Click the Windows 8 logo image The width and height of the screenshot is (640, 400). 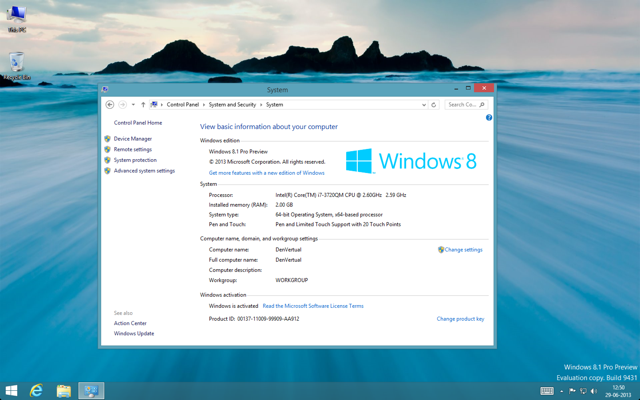point(411,161)
